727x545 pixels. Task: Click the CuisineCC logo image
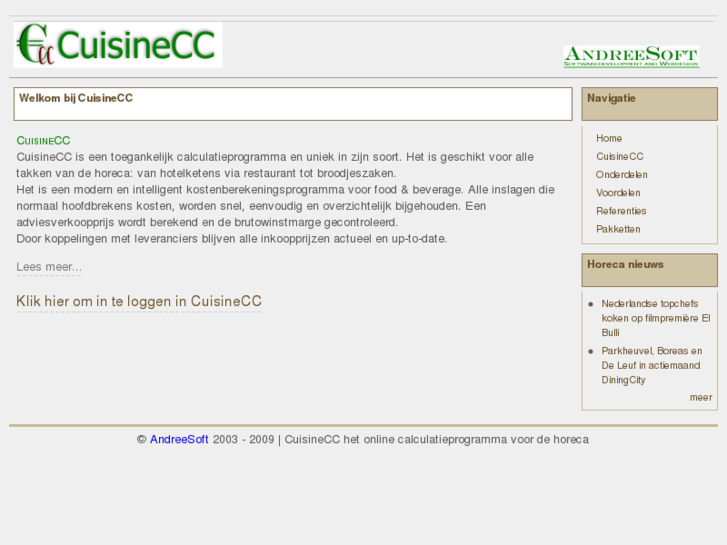pyautogui.click(x=118, y=45)
